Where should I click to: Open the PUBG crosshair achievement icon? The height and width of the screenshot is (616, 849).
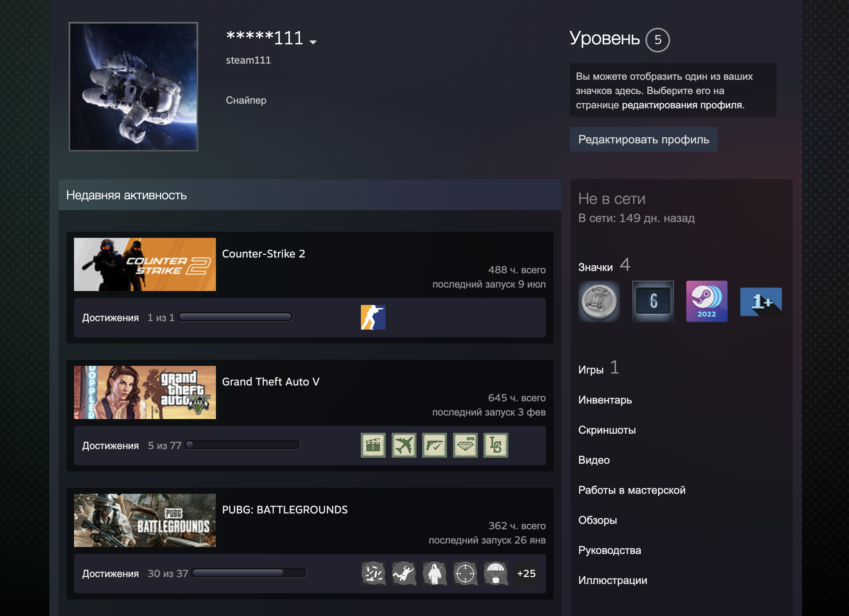[x=465, y=573]
